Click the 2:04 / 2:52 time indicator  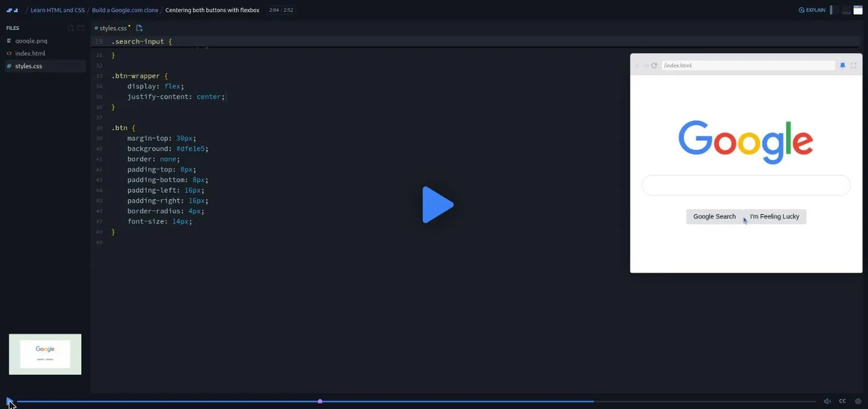pos(281,10)
